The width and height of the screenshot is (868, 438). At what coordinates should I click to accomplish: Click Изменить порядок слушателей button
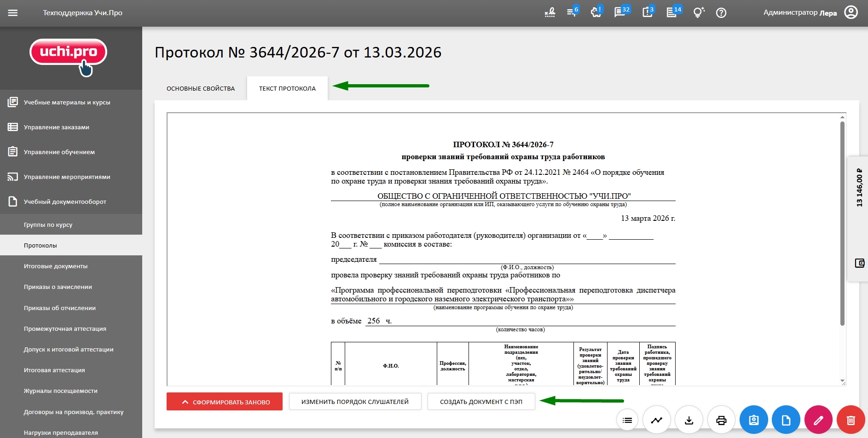(x=355, y=402)
